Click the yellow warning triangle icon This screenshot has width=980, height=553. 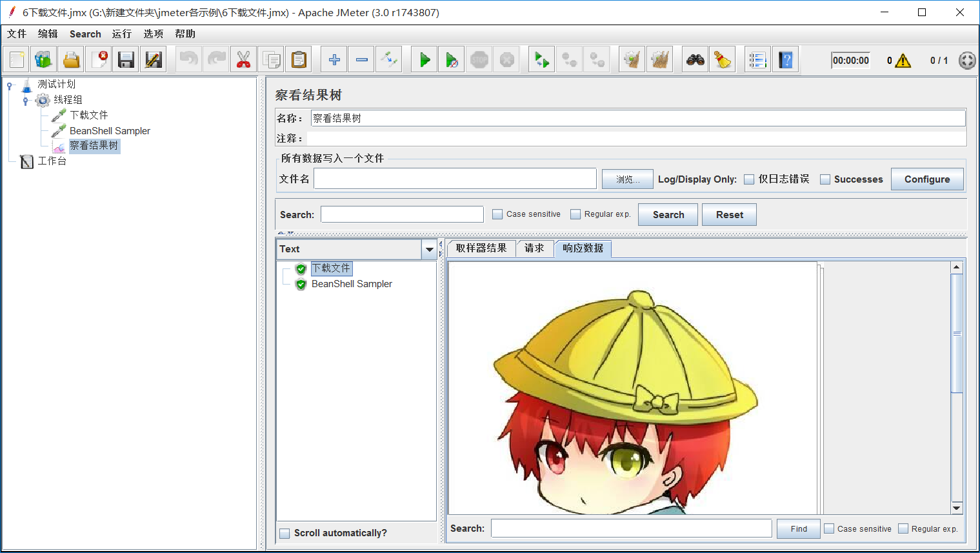coord(903,61)
